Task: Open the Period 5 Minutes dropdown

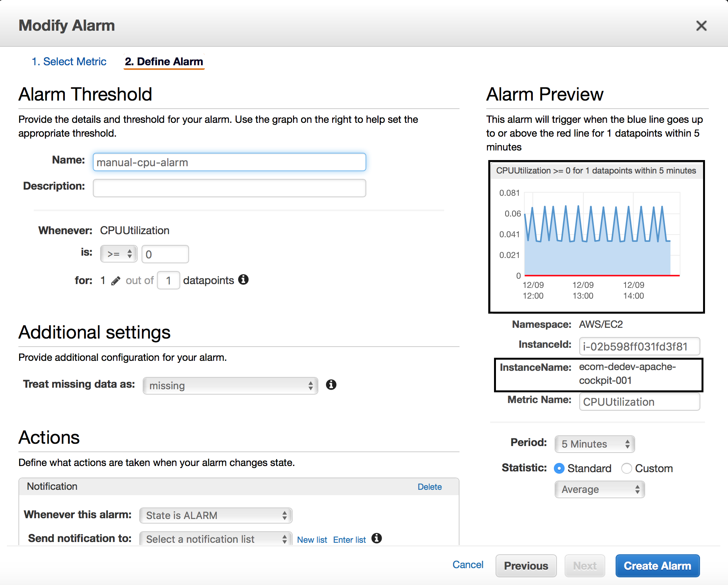Action: [x=595, y=444]
